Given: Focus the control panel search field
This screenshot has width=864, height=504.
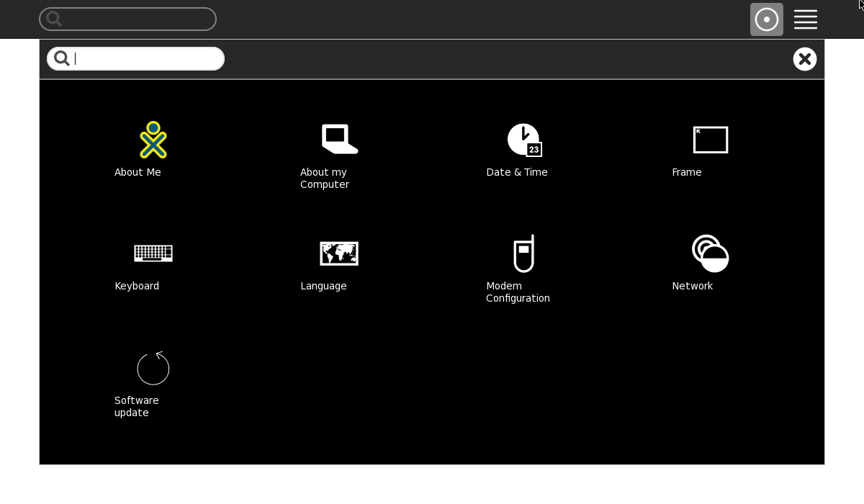Looking at the screenshot, I should pos(144,59).
